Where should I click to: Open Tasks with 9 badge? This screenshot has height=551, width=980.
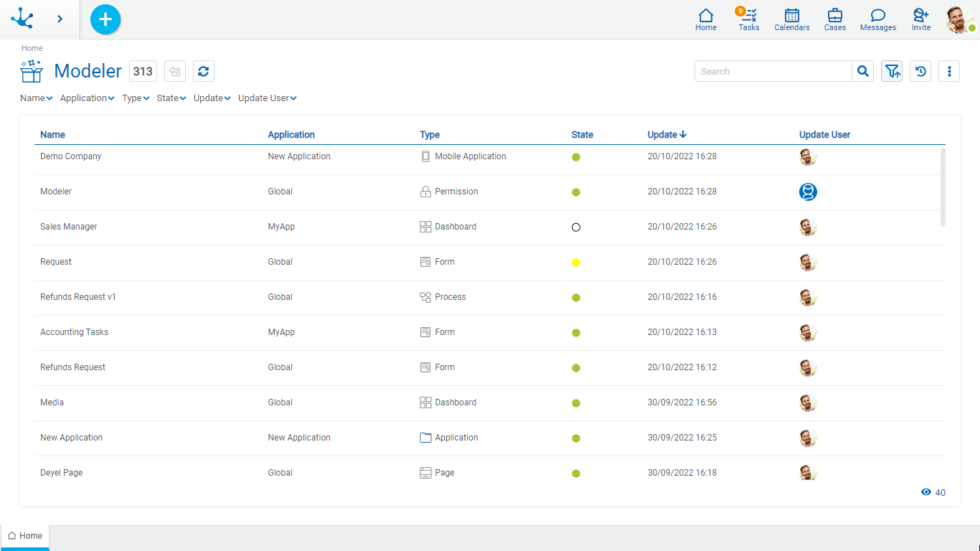tap(748, 19)
